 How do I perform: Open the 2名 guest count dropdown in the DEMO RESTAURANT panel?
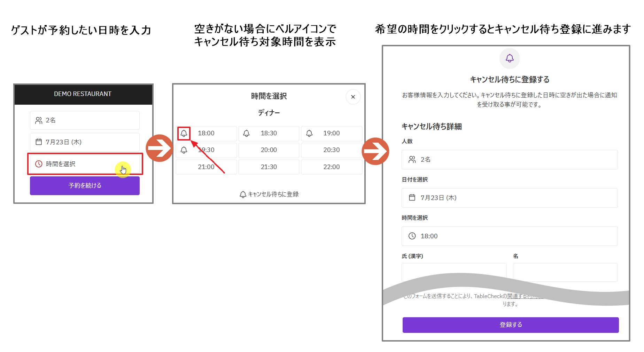tap(85, 120)
